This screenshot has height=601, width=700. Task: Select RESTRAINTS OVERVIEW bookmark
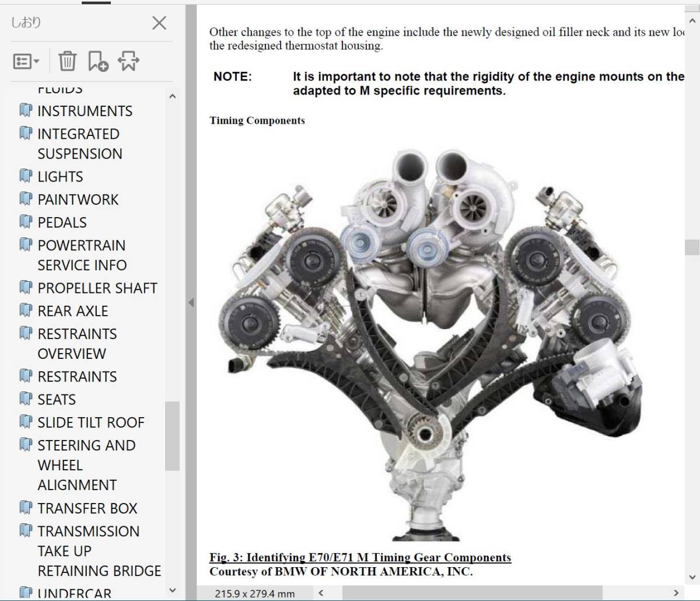[x=77, y=344]
